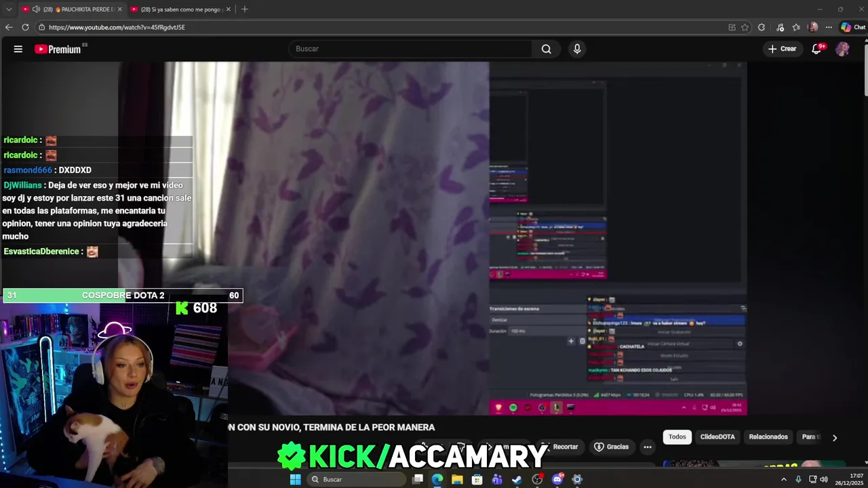
Task: Open the browser Favorites list
Action: (796, 27)
